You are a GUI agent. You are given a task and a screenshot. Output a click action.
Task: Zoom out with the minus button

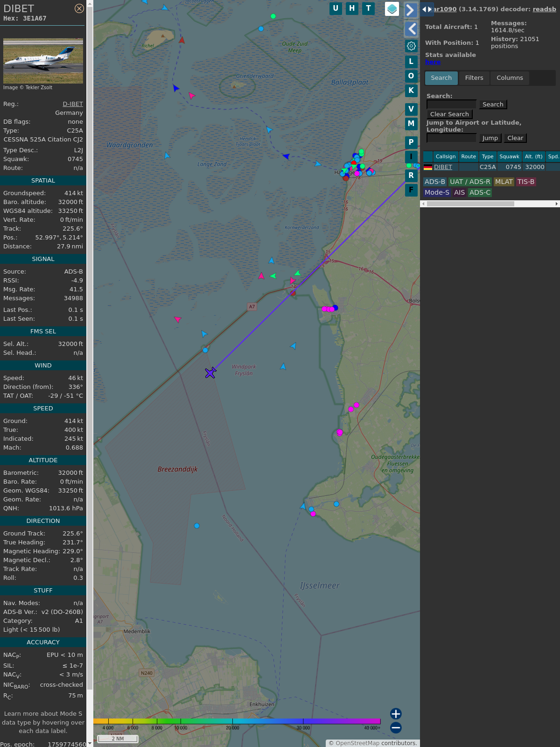pos(396,727)
